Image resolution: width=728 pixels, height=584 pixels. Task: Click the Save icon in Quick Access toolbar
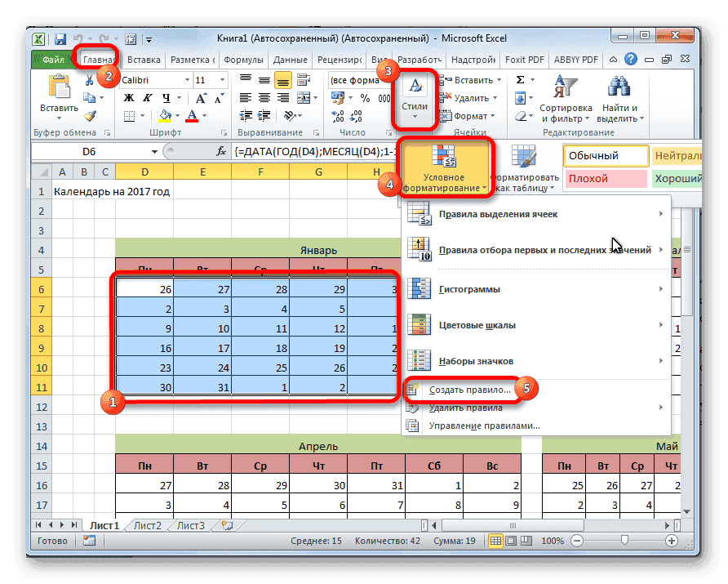[60, 37]
